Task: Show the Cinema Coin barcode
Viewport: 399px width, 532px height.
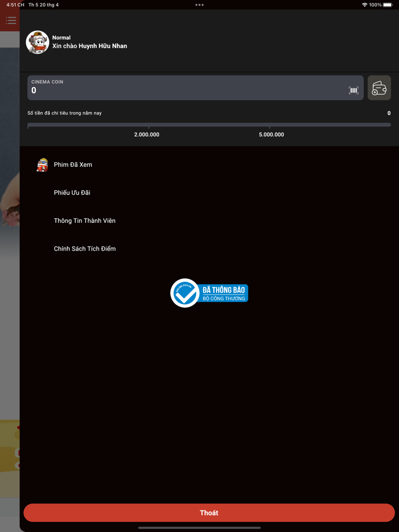Action: (x=353, y=90)
